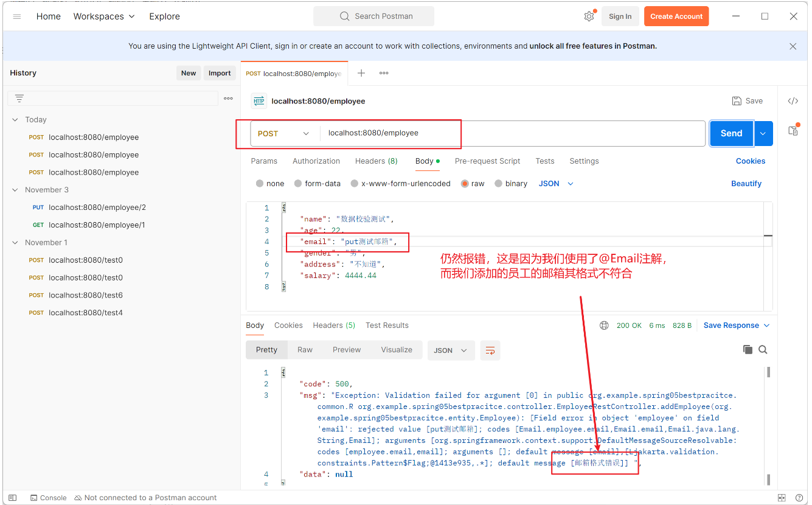This screenshot has height=505, width=812.
Task: Open the response Headers (5) tab
Action: [334, 326]
